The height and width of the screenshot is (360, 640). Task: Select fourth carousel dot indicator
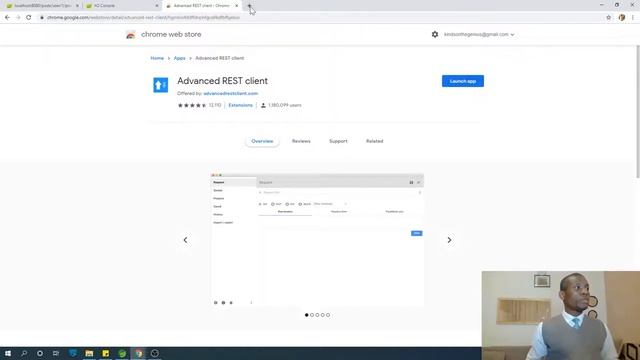tap(322, 315)
